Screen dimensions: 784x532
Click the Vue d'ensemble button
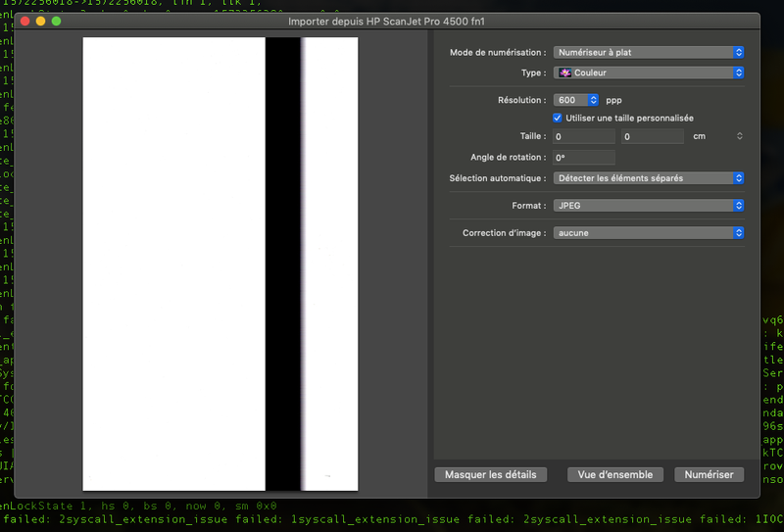click(615, 474)
